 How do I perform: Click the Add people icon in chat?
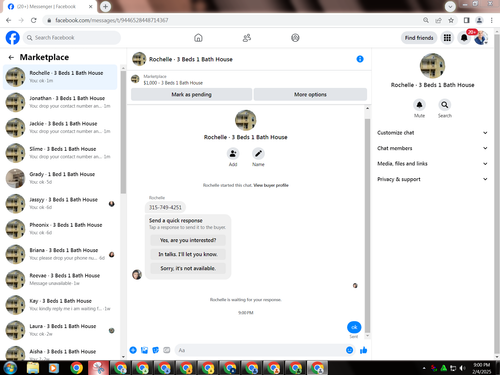[233, 154]
